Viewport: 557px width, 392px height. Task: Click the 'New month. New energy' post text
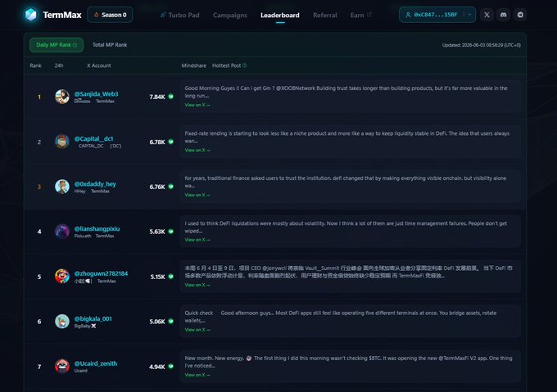click(x=348, y=362)
